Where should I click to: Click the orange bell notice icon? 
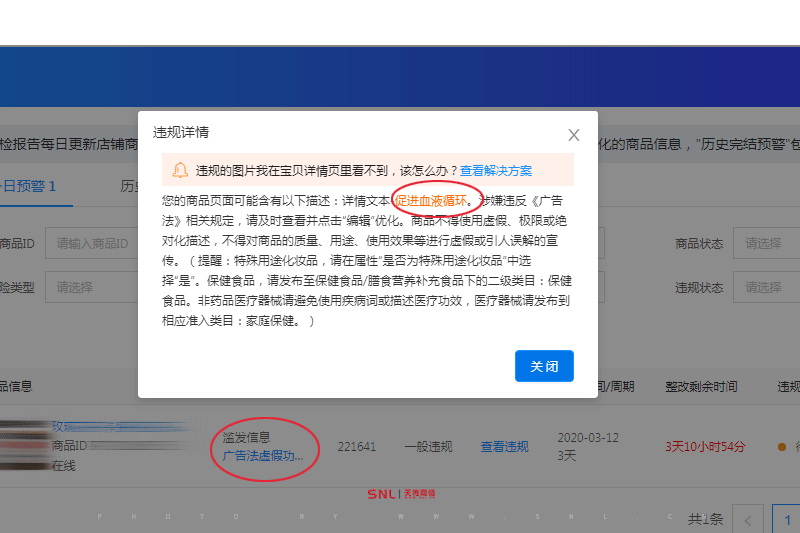point(180,170)
